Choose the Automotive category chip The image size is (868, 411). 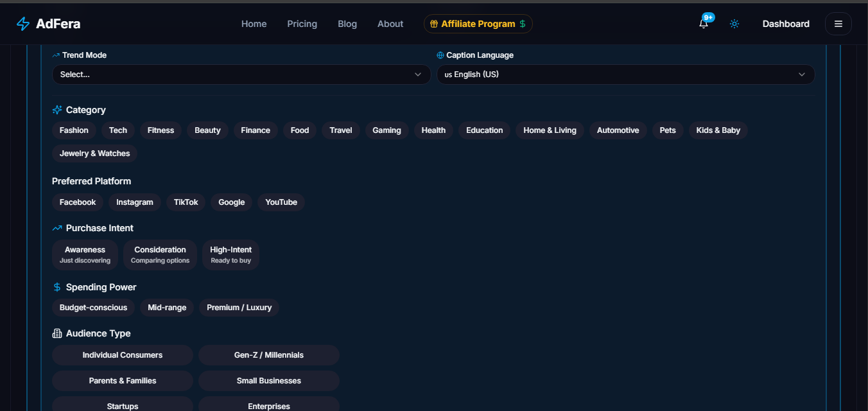(618, 130)
